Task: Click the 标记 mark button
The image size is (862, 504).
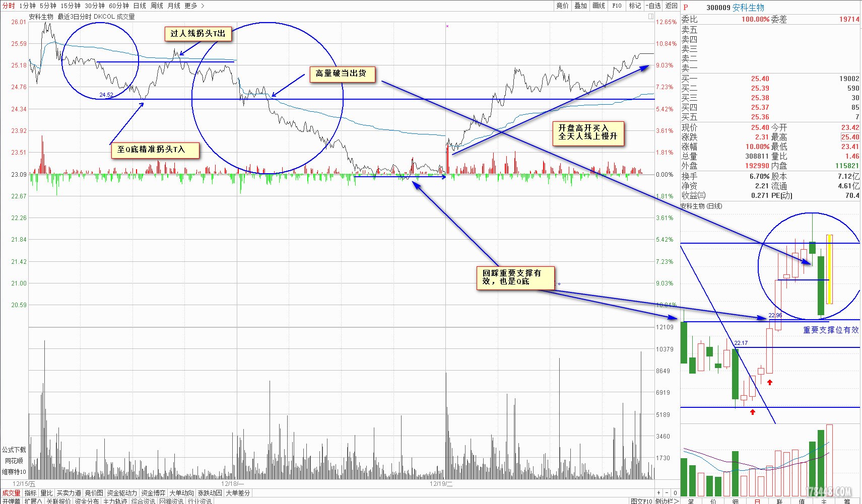Action: pyautogui.click(x=635, y=6)
